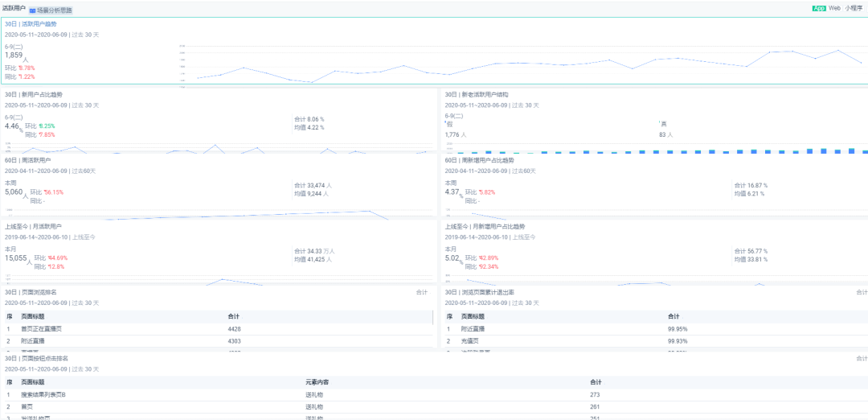Click the 273 cell in 页面按钮点击排名
Image resolution: width=868 pixels, height=420 pixels.
pos(595,395)
